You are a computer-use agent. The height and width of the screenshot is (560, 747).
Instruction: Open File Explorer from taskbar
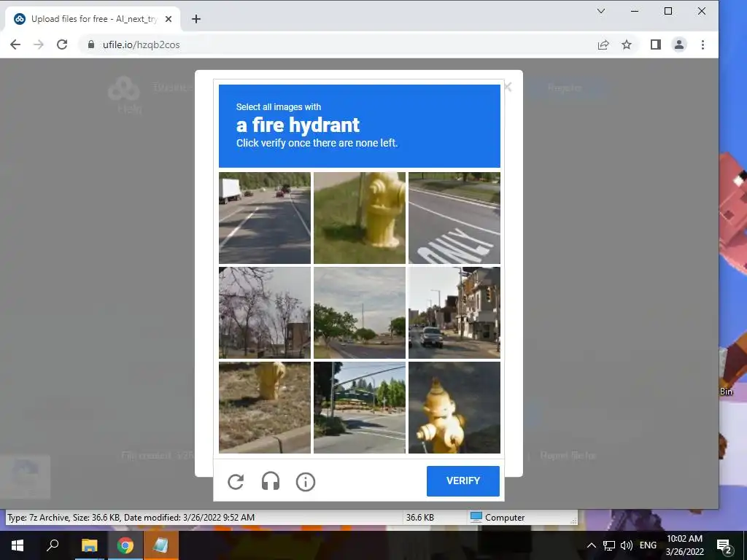click(x=89, y=545)
